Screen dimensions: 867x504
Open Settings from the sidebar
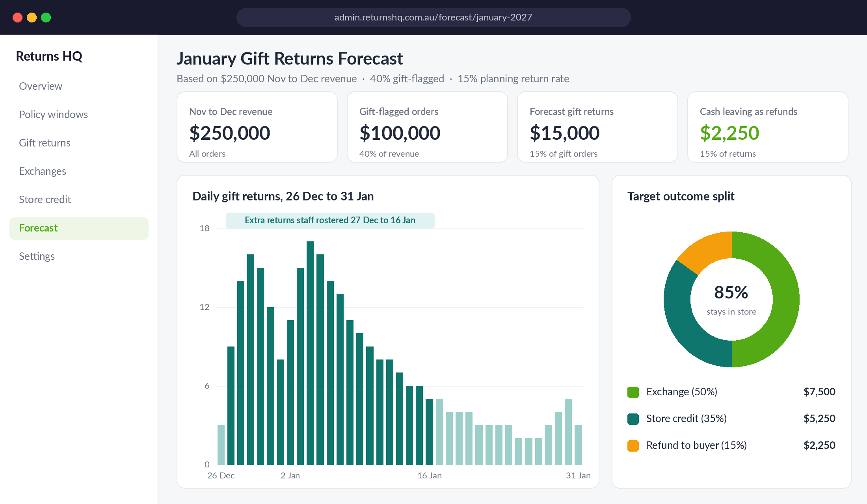click(x=37, y=256)
